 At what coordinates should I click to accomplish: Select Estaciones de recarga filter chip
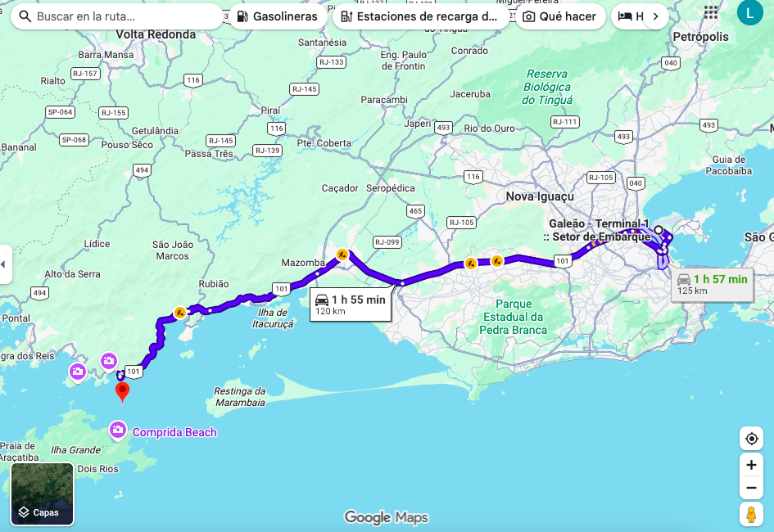pos(421,16)
